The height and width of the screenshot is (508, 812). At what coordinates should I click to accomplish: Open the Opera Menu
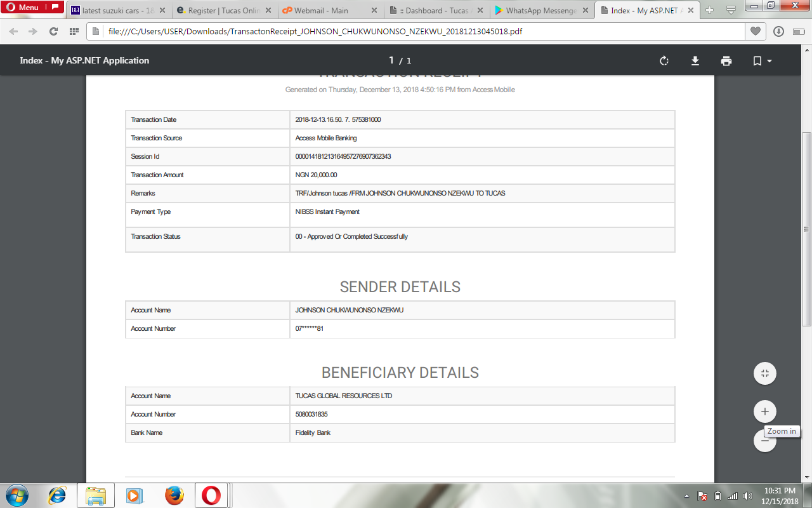(23, 8)
